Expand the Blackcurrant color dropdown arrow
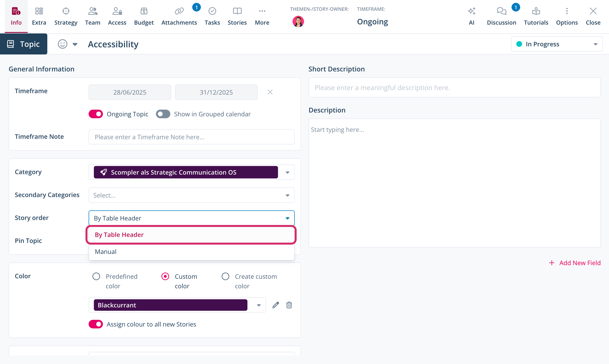This screenshot has width=609, height=364. [259, 305]
